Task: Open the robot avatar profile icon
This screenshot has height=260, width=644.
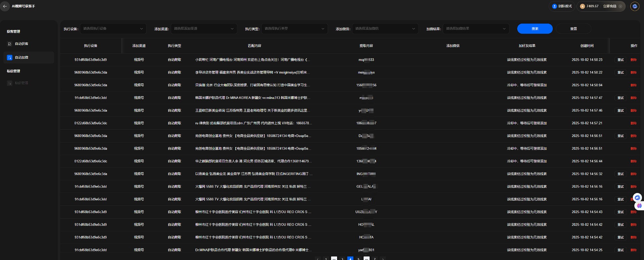Action: pos(635,6)
